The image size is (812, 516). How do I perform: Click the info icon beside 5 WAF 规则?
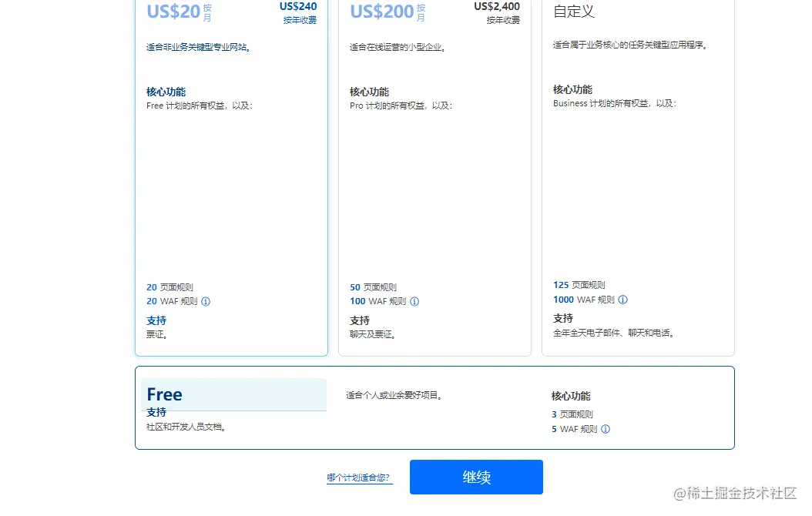pyautogui.click(x=606, y=430)
